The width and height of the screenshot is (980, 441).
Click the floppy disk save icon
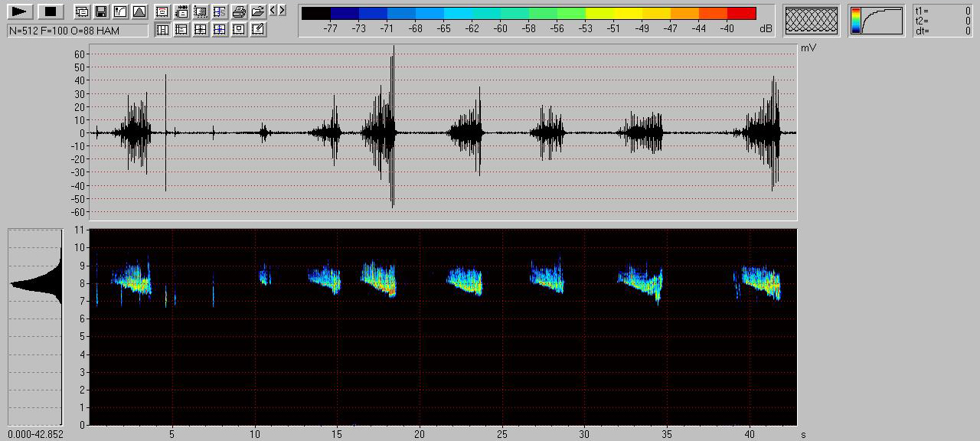tap(100, 11)
